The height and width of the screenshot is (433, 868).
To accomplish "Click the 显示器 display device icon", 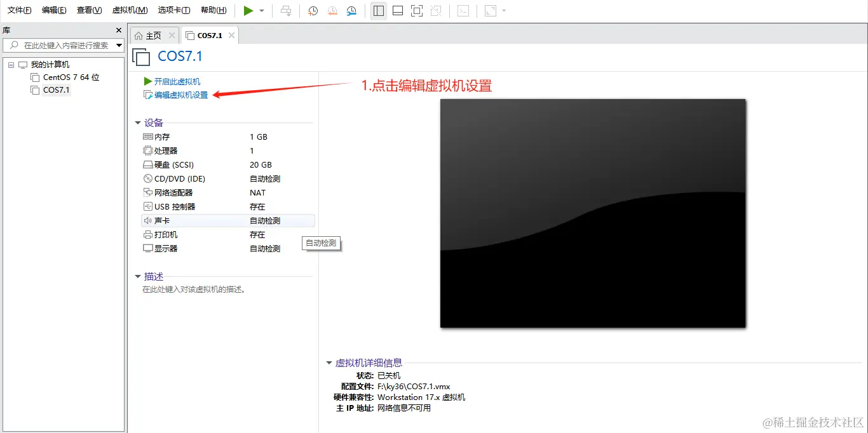I will click(x=148, y=249).
